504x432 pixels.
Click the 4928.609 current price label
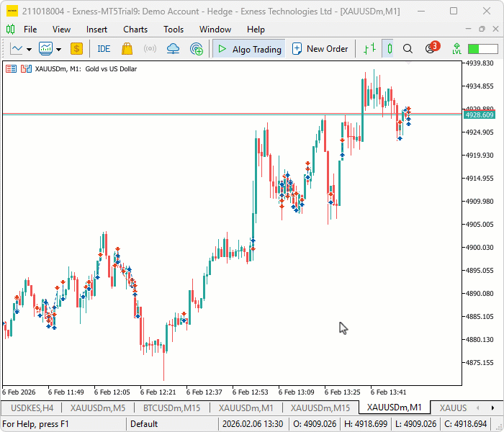tap(480, 114)
